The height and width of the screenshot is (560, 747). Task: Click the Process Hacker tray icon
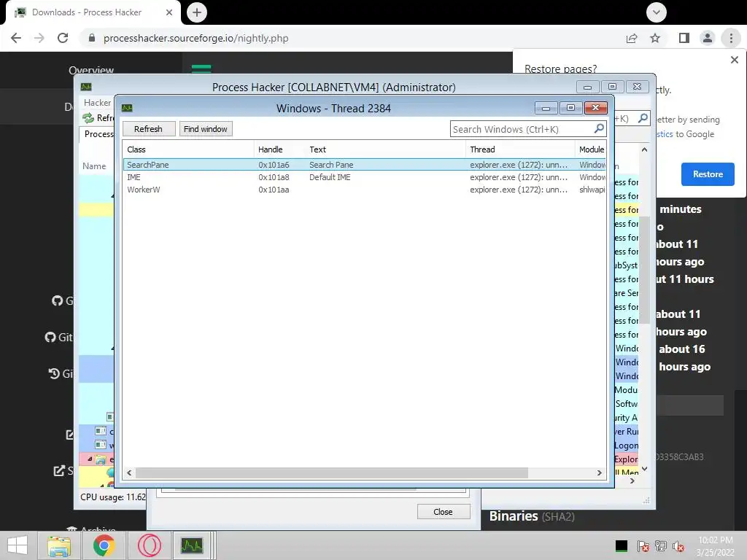(x=622, y=546)
